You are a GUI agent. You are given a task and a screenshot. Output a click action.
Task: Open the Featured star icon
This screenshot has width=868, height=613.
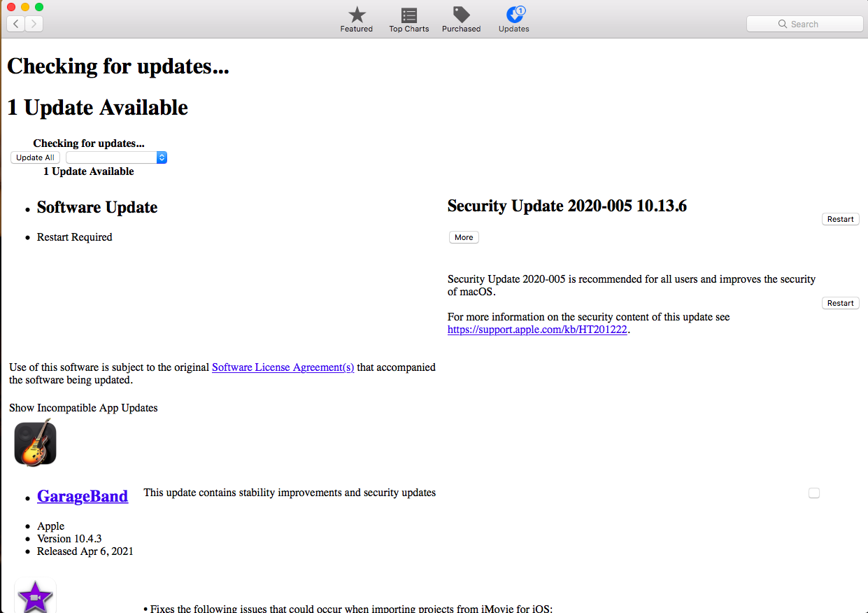357,15
